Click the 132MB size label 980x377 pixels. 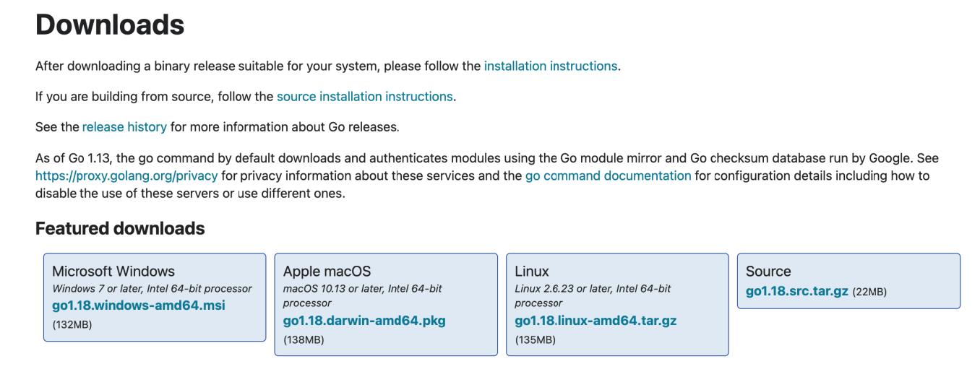coord(72,324)
